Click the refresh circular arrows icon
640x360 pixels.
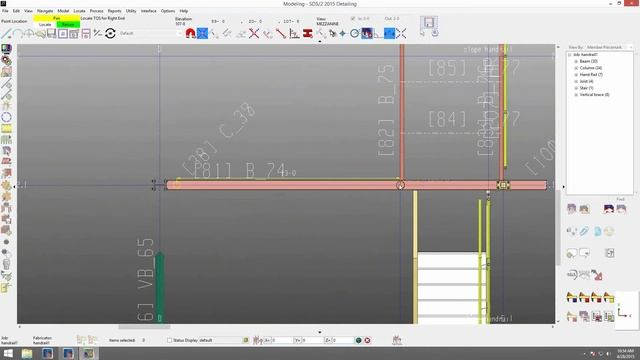pyautogui.click(x=110, y=33)
